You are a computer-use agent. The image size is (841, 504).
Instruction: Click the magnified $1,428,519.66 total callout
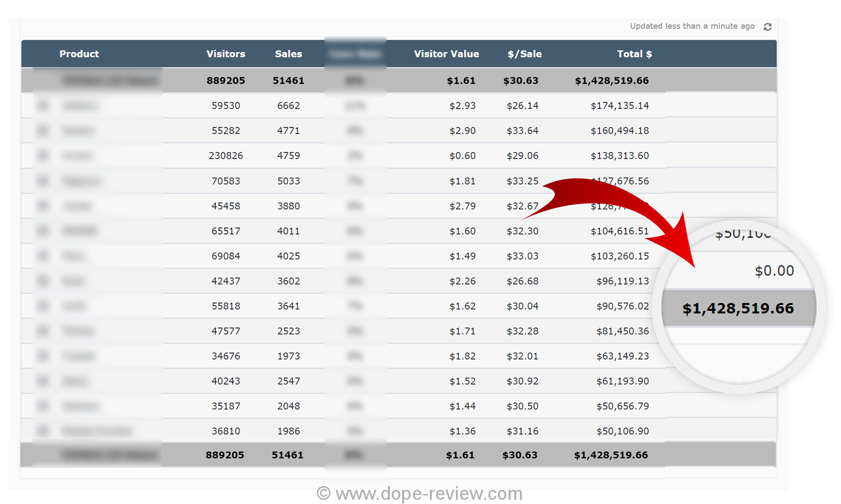[x=738, y=308]
